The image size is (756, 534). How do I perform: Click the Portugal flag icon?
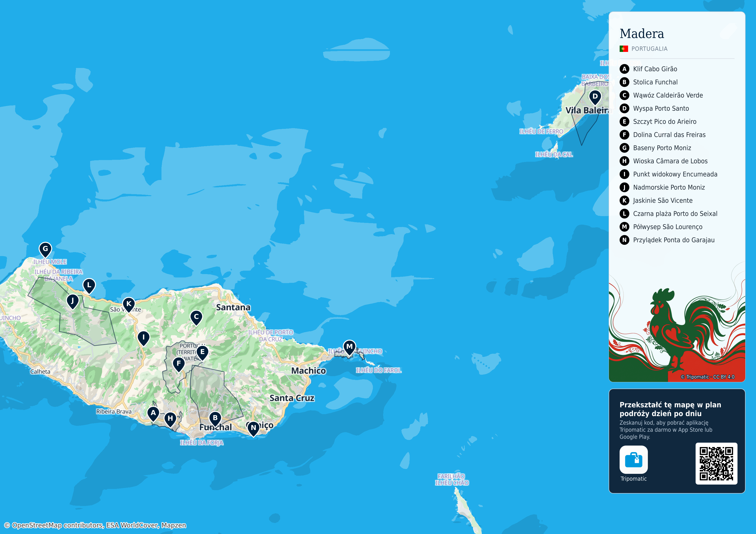click(624, 49)
